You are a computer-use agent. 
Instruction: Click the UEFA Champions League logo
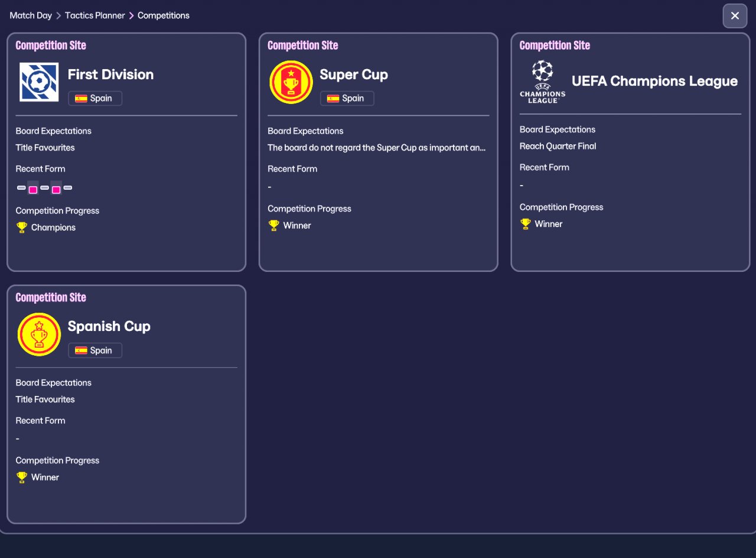point(542,82)
